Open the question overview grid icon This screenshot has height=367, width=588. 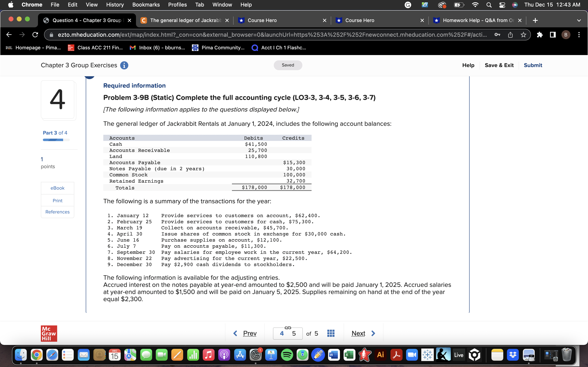click(331, 333)
